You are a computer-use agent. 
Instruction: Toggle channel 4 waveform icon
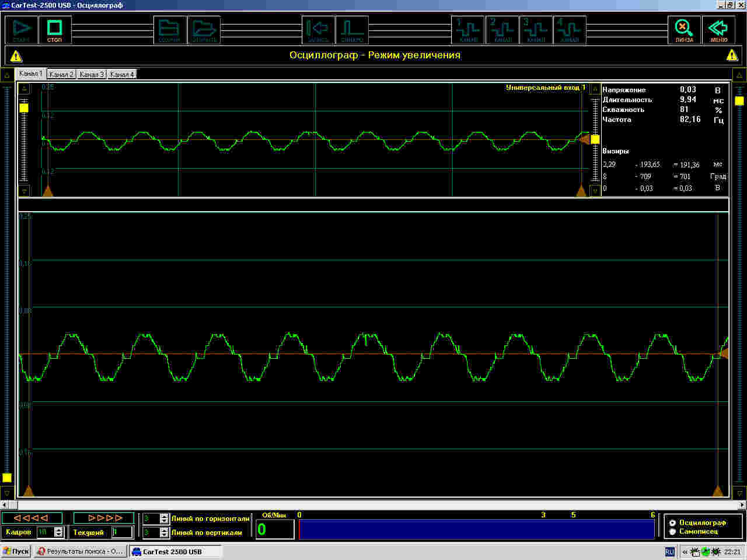[570, 29]
